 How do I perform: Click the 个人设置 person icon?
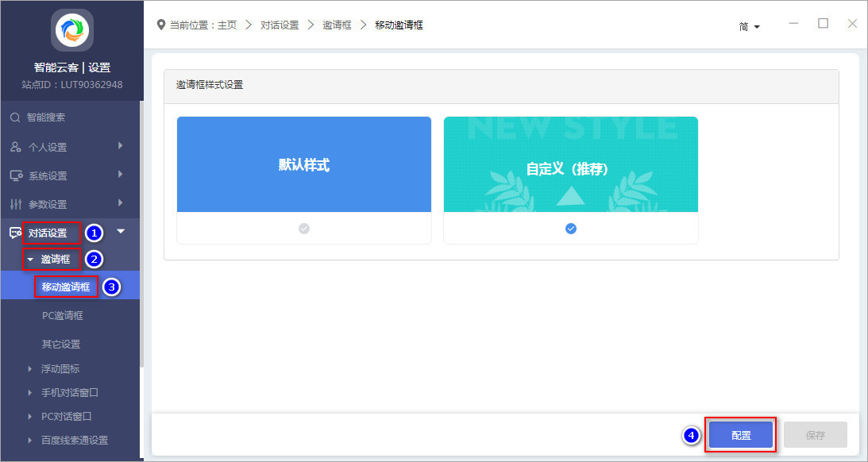tap(16, 147)
